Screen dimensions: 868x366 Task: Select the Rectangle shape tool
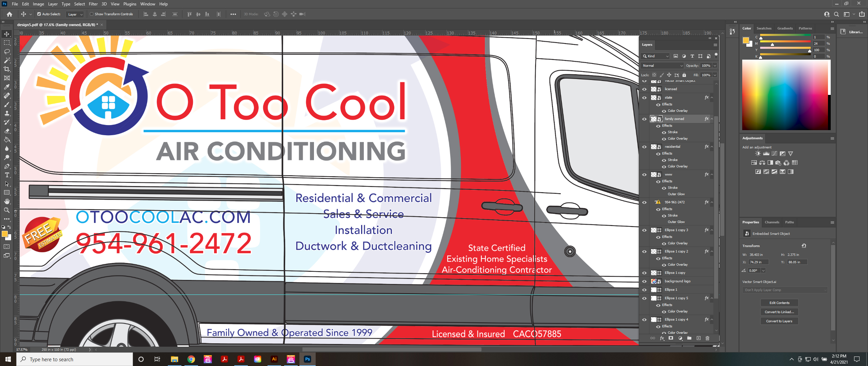(7, 192)
